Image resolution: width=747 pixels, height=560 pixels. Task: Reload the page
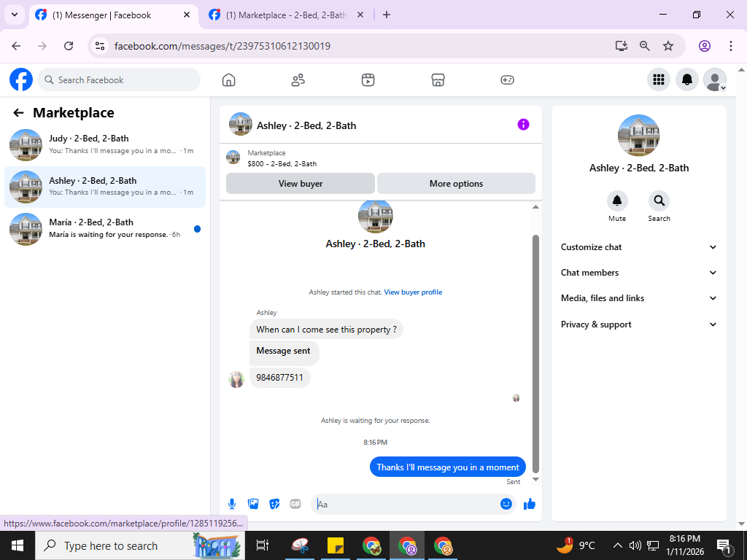pos(69,46)
